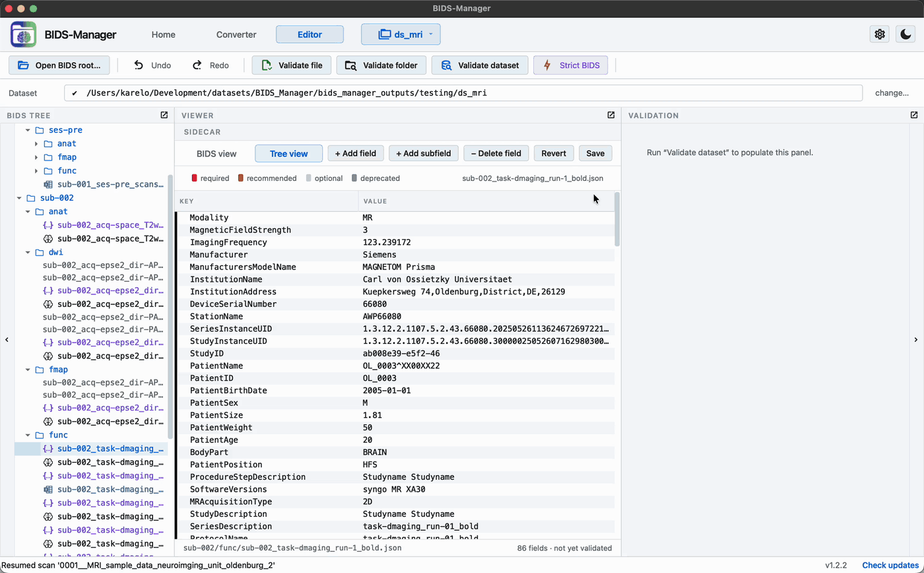Switch to the Converter tab
The height and width of the screenshot is (573, 924).
click(x=236, y=34)
